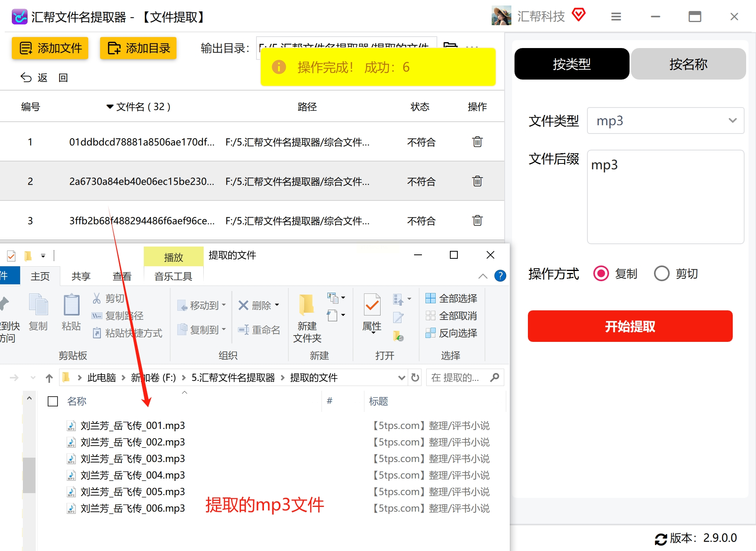Click the trash icon for row 3
This screenshot has height=551, width=756.
(477, 221)
